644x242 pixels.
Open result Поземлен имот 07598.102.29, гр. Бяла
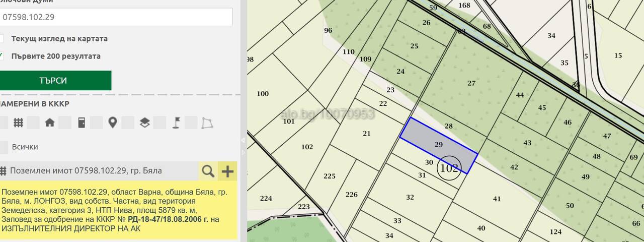[x=86, y=171]
